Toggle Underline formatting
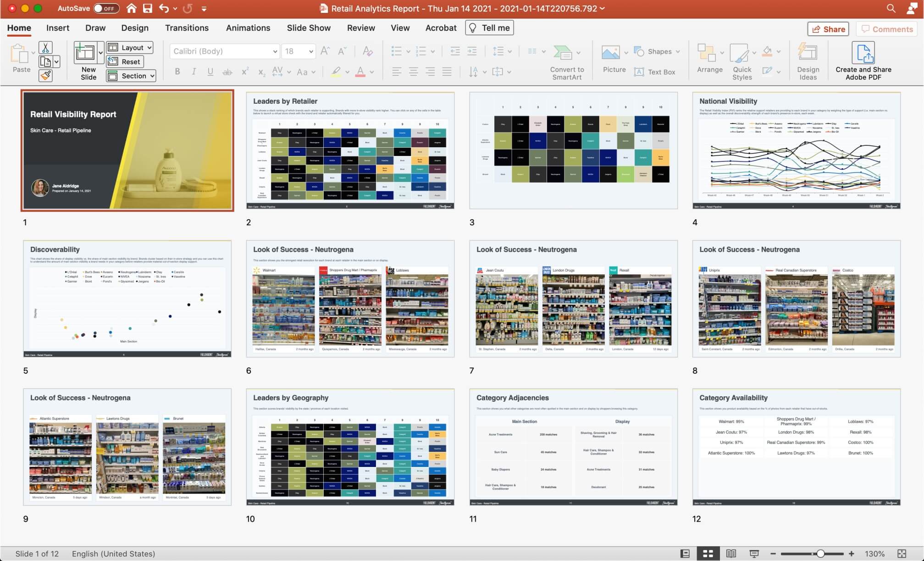Image resolution: width=924 pixels, height=561 pixels. [x=210, y=72]
